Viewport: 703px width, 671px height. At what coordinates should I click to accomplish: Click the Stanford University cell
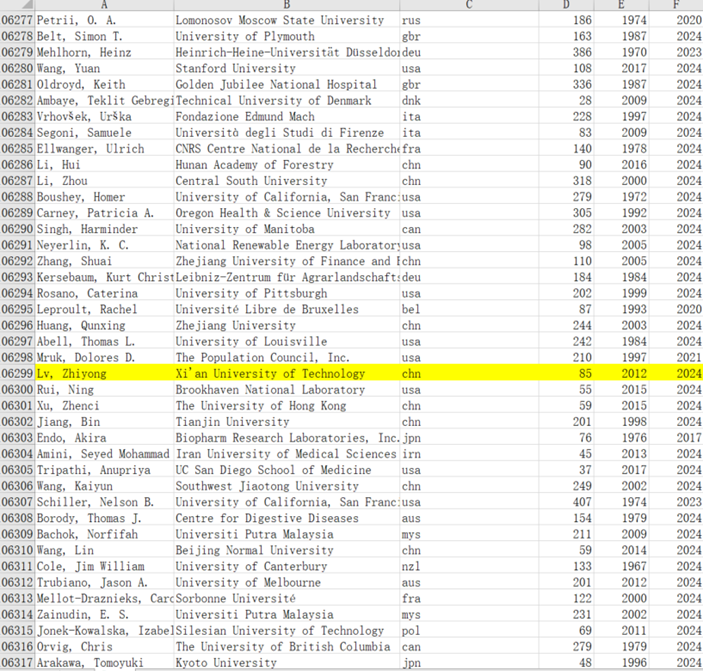(286, 68)
